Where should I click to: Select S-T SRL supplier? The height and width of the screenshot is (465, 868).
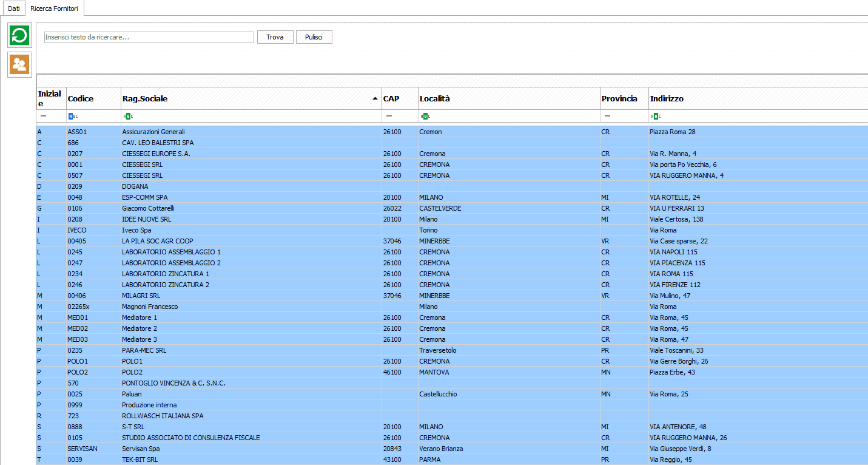452,427
